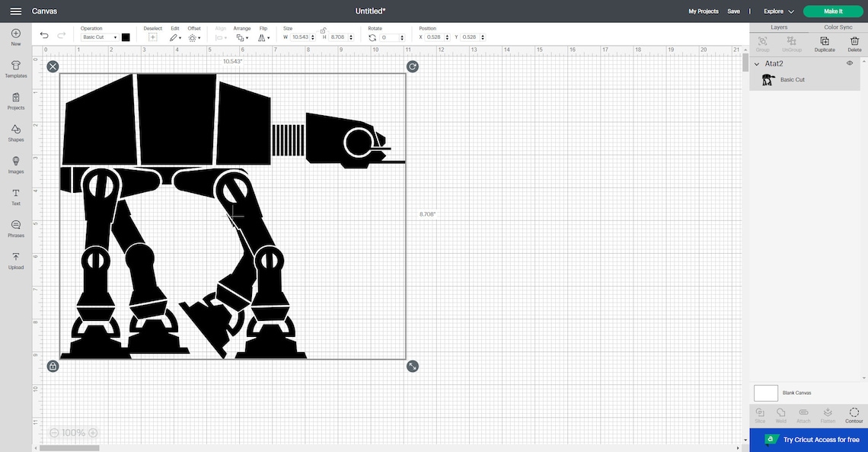Screen dimensions: 868x452
Task: Collapse the Atat2 layer group
Action: [x=755, y=63]
